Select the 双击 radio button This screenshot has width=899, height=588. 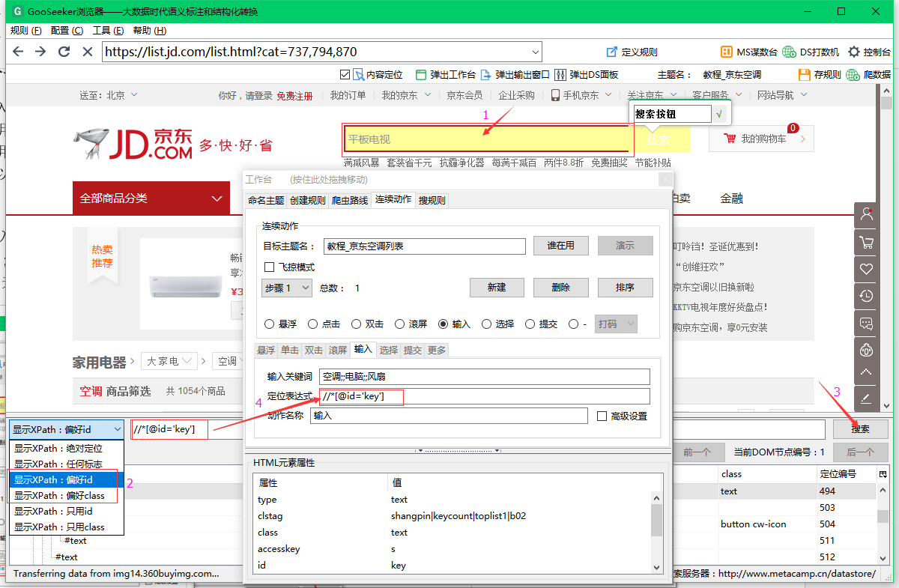coord(357,324)
